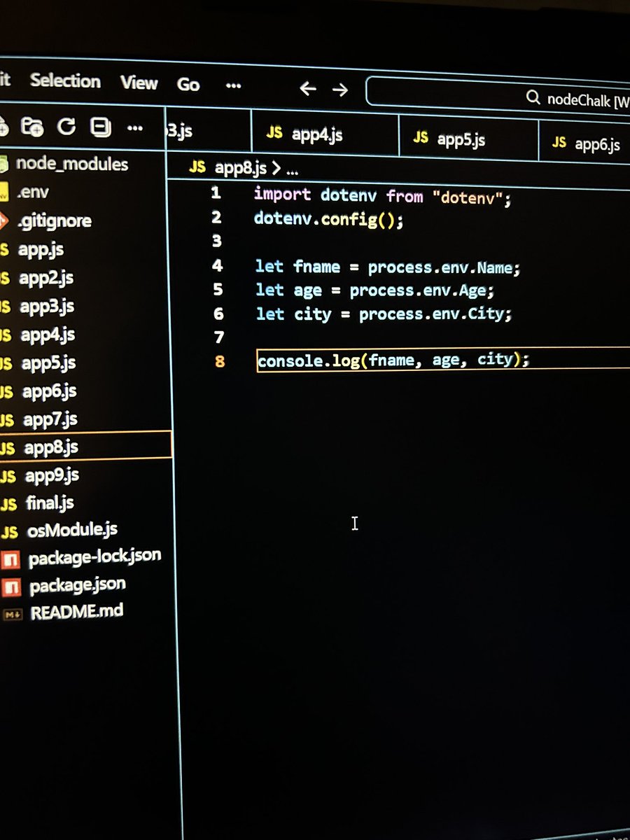This screenshot has height=840, width=630.
Task: Click "process.env.Name" on line 4
Action: (x=441, y=267)
